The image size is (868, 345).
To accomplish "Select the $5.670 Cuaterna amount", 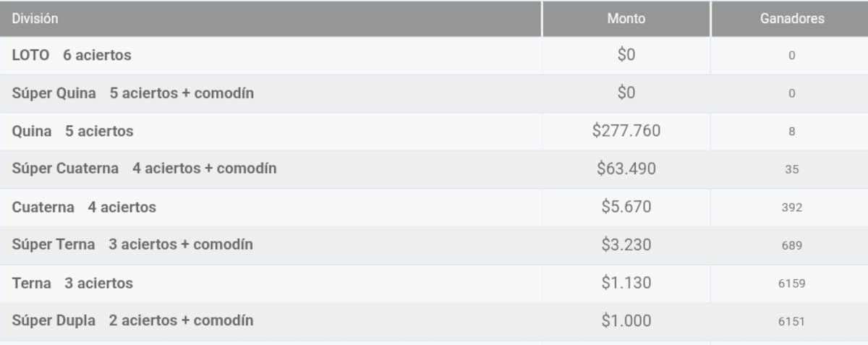I will point(626,207).
